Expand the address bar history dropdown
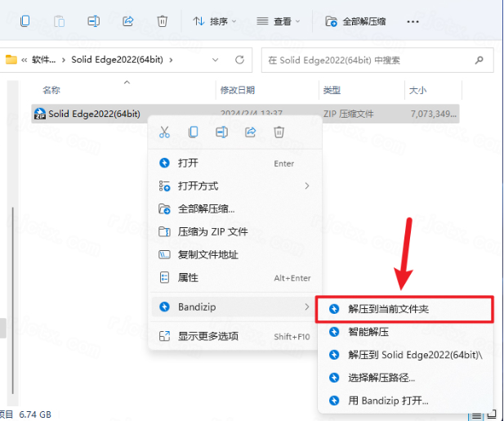504x421 pixels. pyautogui.click(x=215, y=60)
